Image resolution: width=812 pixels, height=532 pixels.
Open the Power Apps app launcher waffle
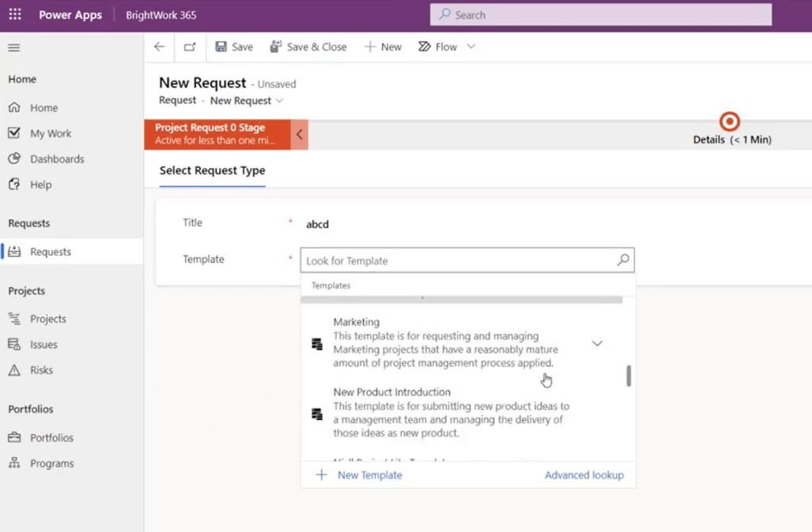coord(14,14)
